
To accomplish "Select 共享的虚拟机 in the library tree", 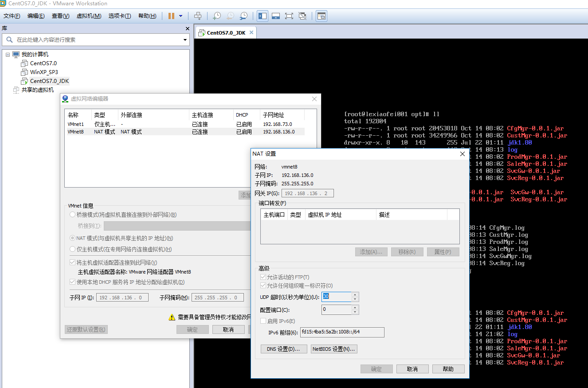I will (x=38, y=90).
